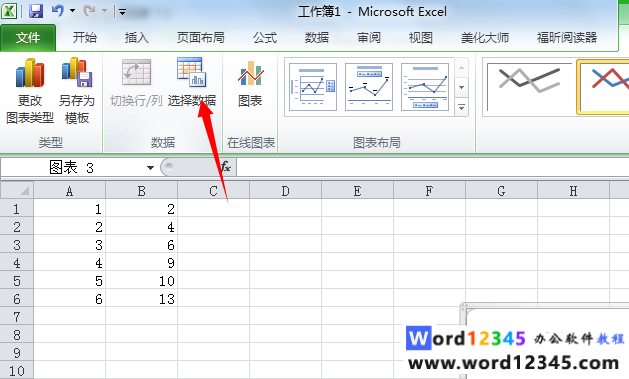Click the Undo arrow icon
The image size is (629, 379).
58,11
